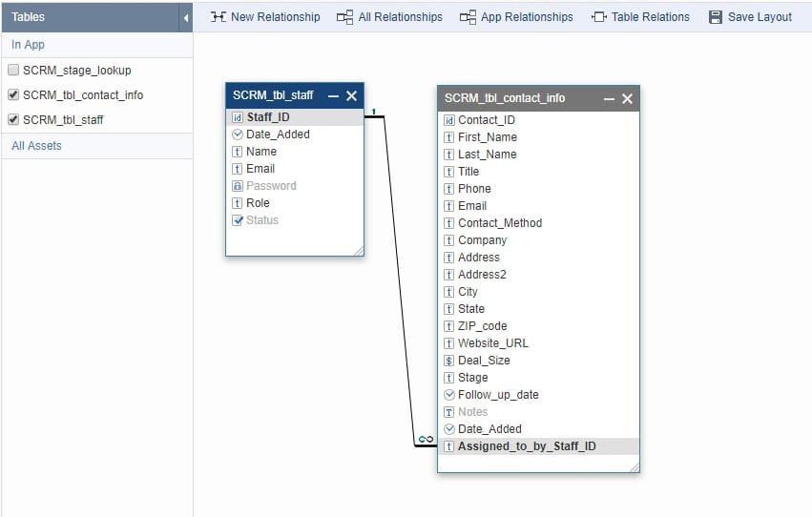Click the All Relationships icon

345,17
